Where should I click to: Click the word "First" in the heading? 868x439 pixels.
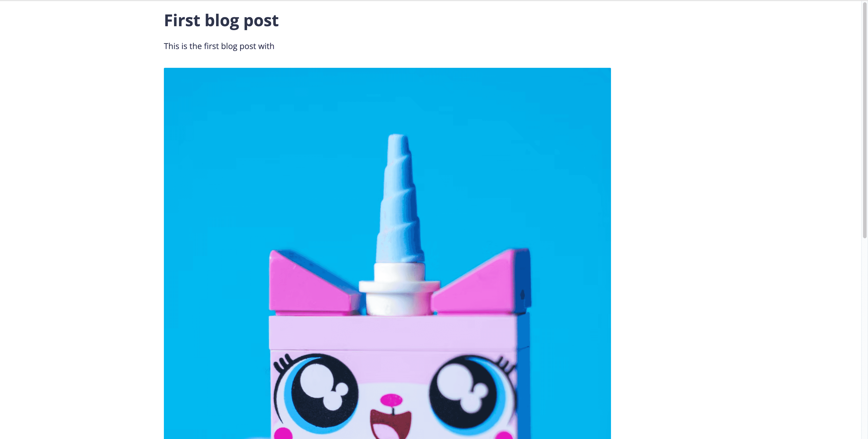point(182,20)
